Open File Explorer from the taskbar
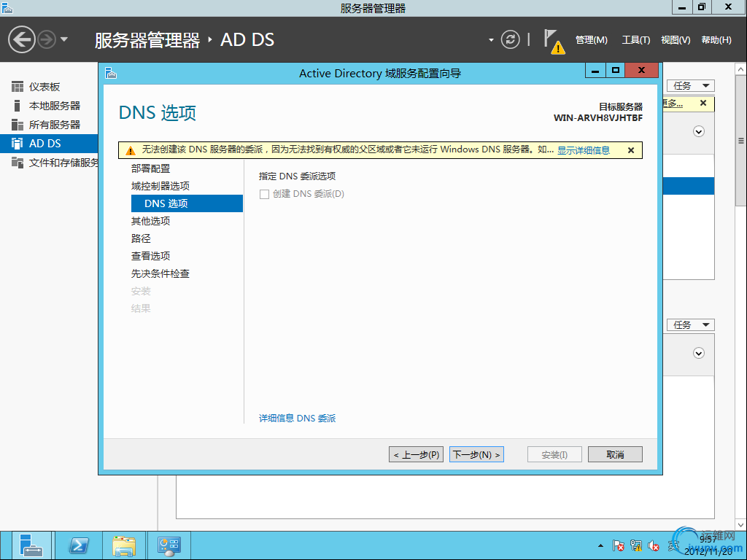This screenshot has width=747, height=560. click(124, 545)
